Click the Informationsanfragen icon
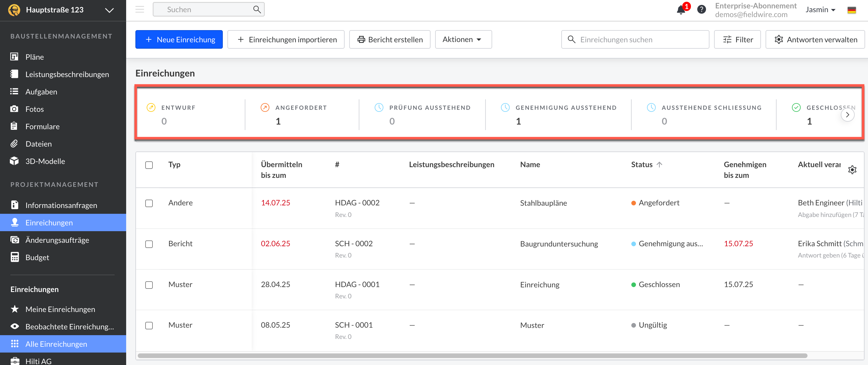868x365 pixels. click(14, 205)
